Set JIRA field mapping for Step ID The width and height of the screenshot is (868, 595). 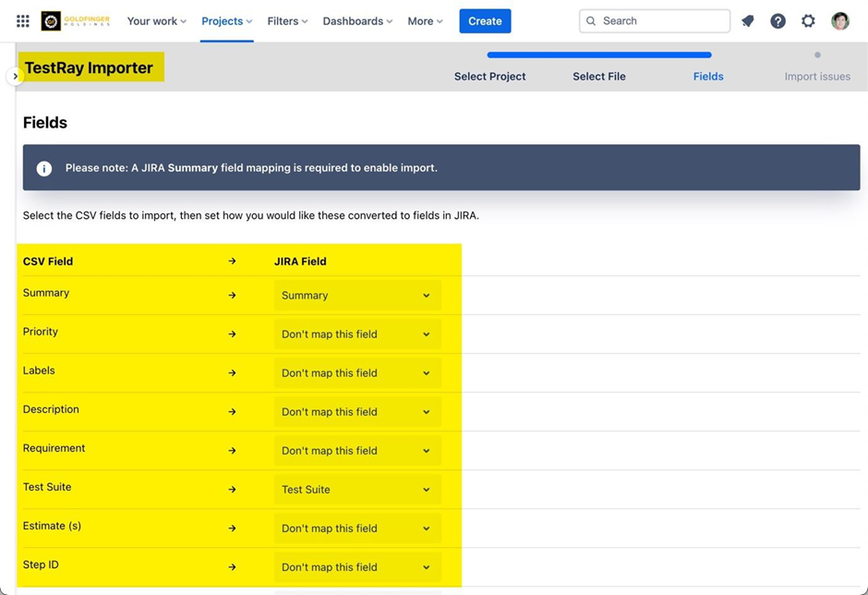pyautogui.click(x=356, y=567)
